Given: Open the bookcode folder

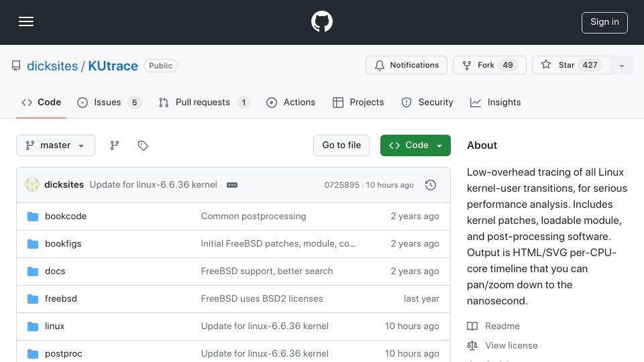Looking at the screenshot, I should point(66,217).
